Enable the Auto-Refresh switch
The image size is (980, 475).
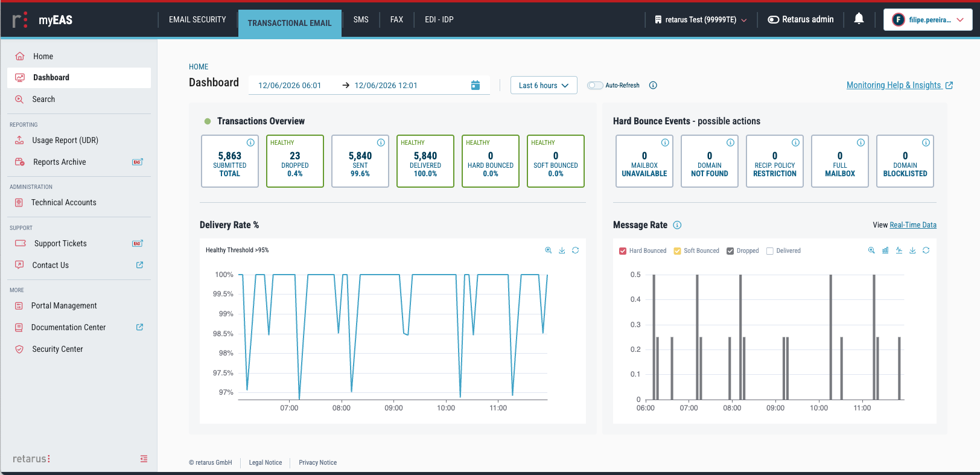tap(595, 85)
